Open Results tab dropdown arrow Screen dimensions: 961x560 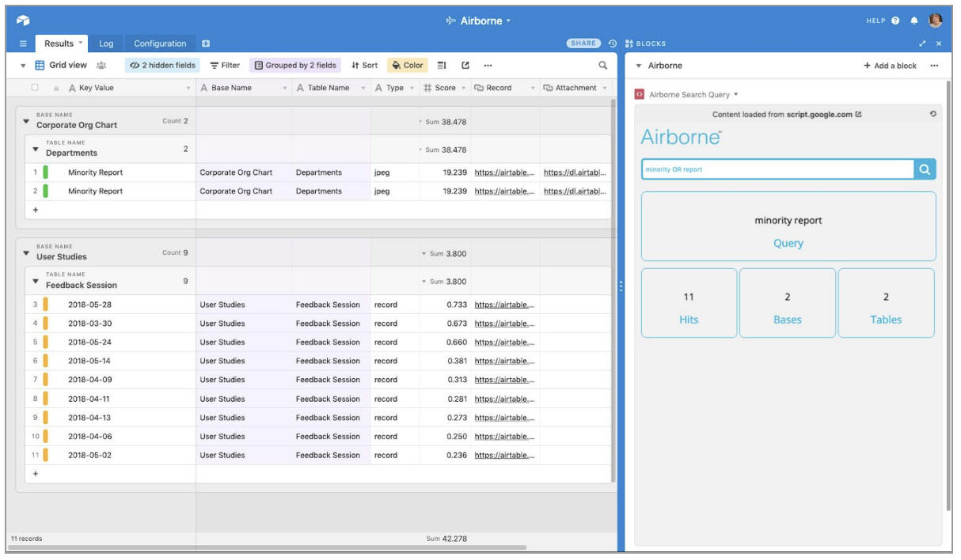click(x=81, y=43)
